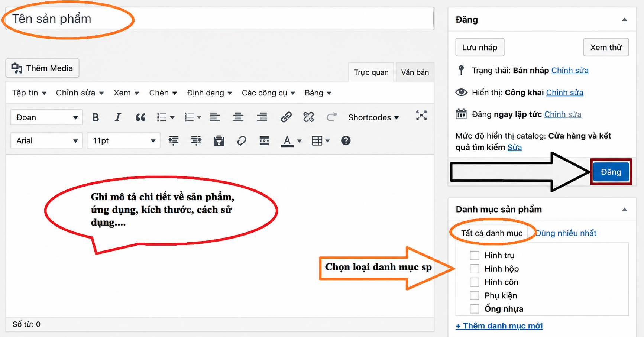Enter distraction-free fullscreen mode
Image resolution: width=644 pixels, height=337 pixels.
click(x=421, y=115)
